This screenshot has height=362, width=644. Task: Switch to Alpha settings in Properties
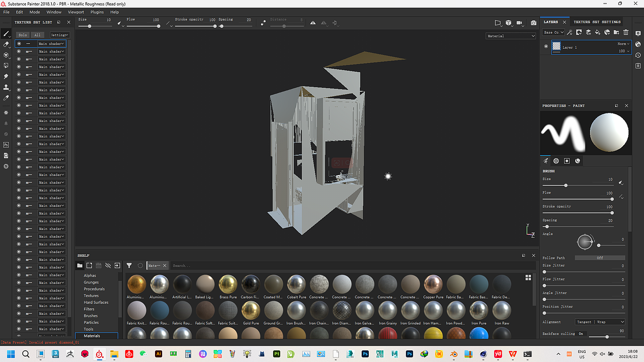point(556,161)
